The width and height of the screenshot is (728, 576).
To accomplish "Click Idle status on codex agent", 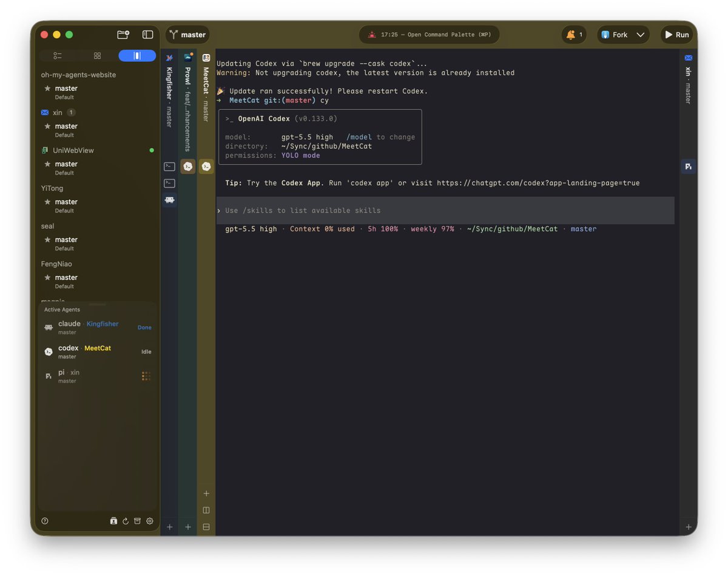I will point(146,352).
